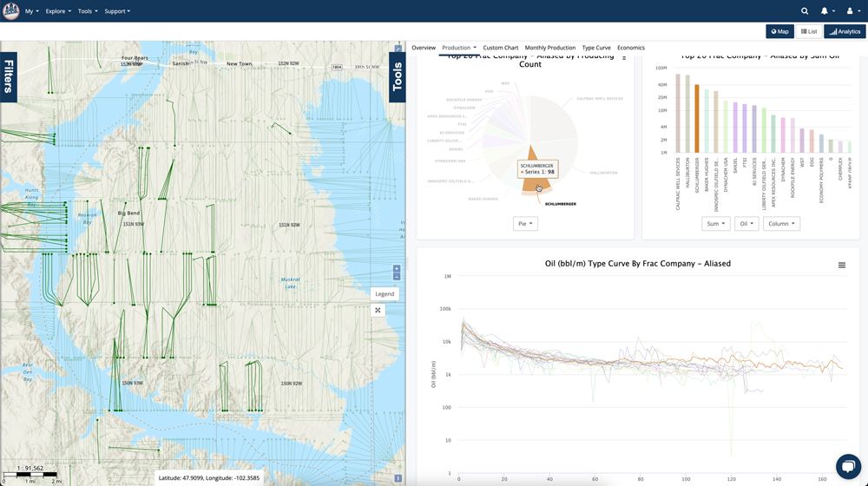Switch to Map view
868x486 pixels.
click(780, 31)
